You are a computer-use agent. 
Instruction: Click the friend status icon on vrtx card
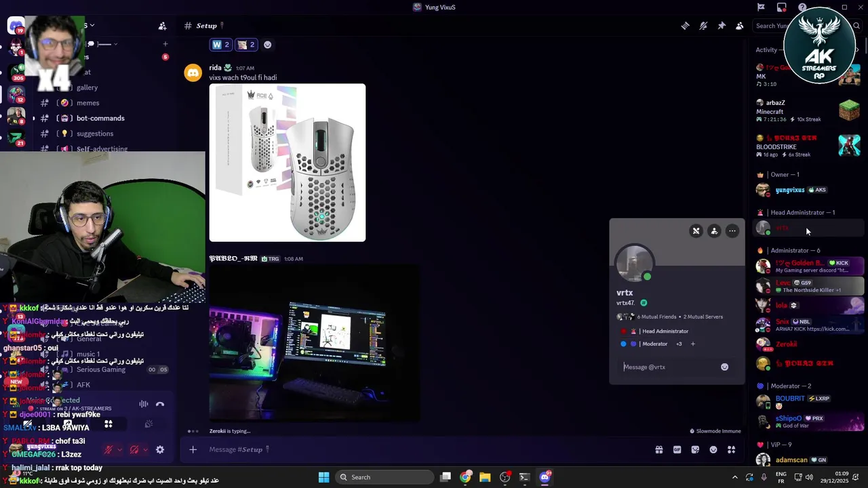pyautogui.click(x=714, y=231)
